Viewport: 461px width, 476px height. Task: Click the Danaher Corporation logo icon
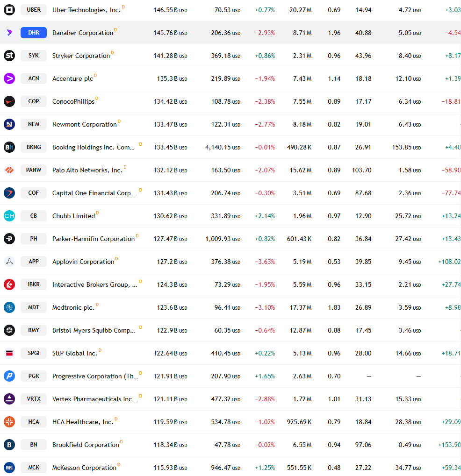(9, 33)
